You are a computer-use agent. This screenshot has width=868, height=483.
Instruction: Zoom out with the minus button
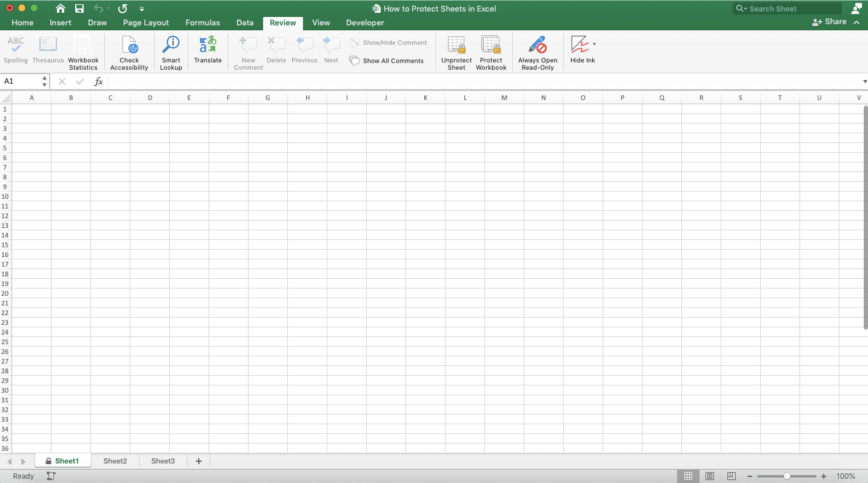pyautogui.click(x=750, y=476)
